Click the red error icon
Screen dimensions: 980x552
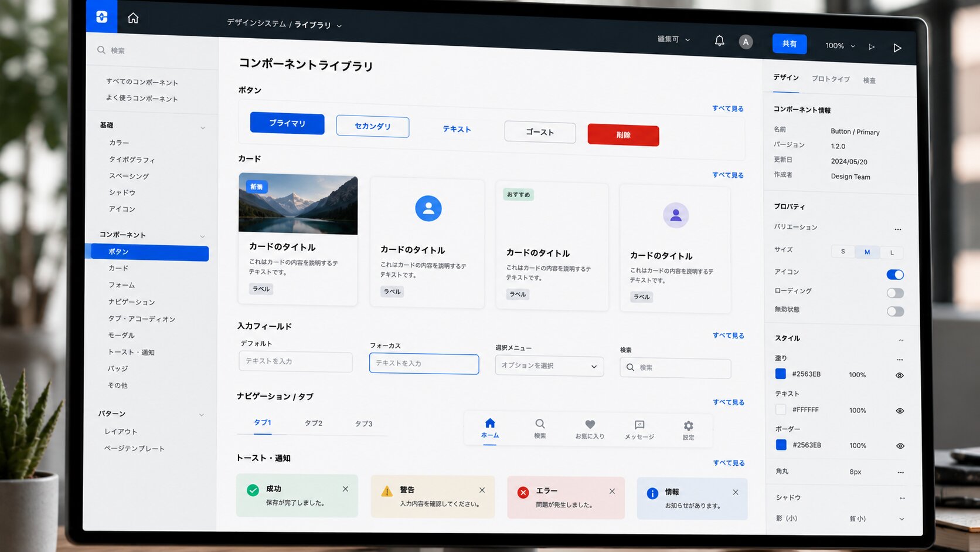click(523, 493)
